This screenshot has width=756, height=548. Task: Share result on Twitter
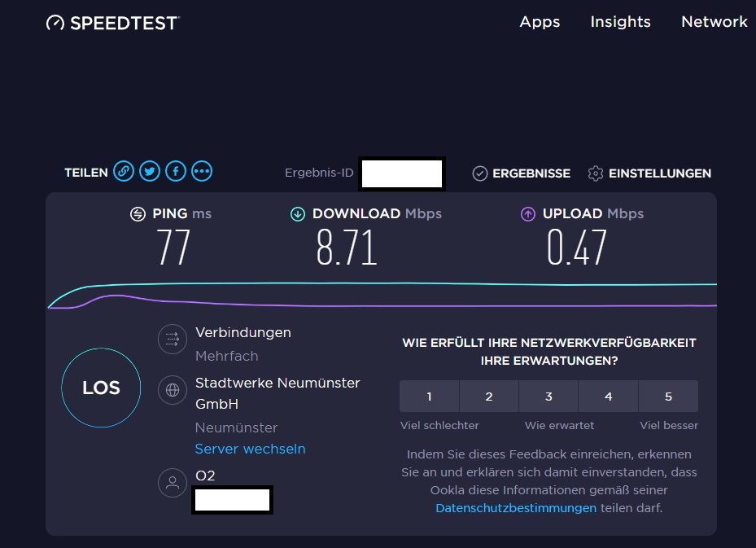tap(150, 171)
